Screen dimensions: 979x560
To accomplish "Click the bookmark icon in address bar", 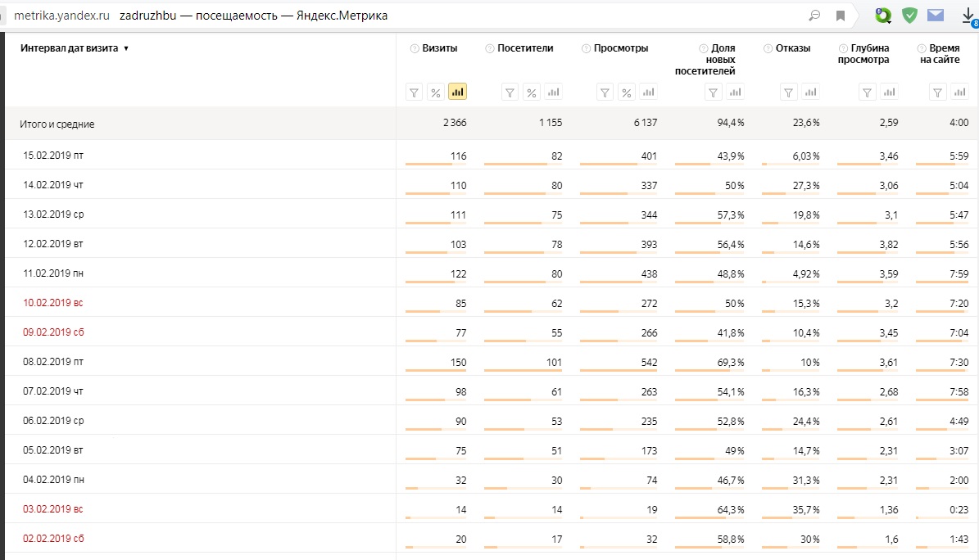I will pyautogui.click(x=841, y=16).
